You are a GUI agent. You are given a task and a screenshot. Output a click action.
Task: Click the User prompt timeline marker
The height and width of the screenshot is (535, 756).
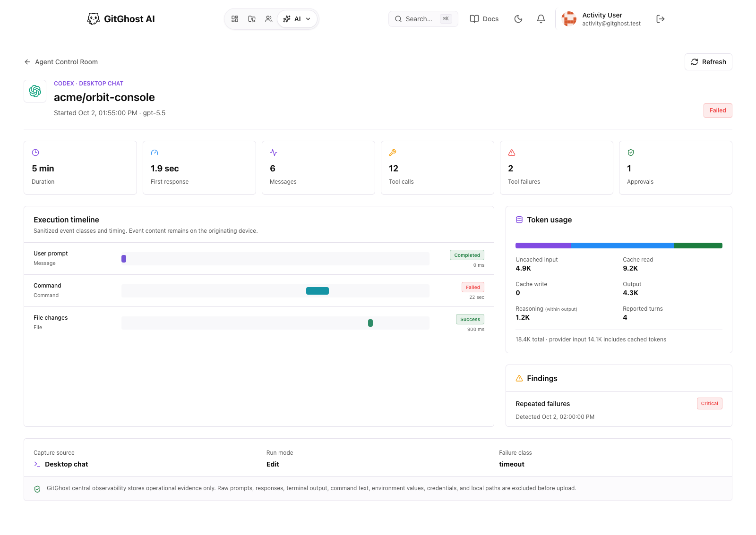tap(124, 259)
